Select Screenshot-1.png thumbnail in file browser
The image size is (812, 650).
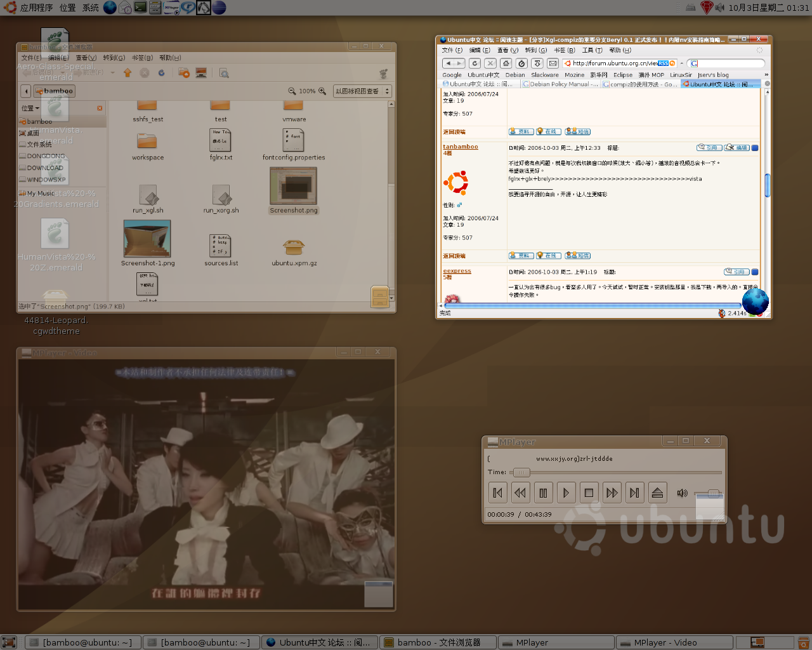click(x=147, y=238)
